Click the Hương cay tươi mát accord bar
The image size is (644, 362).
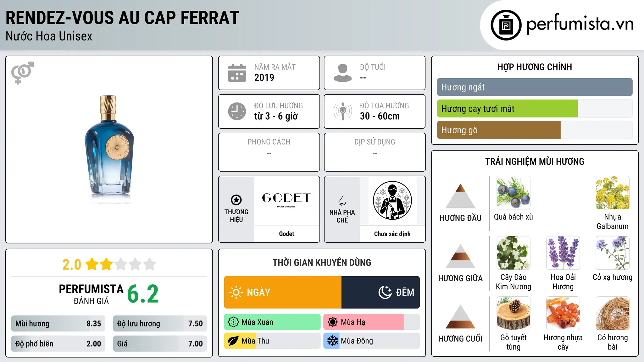tap(535, 109)
